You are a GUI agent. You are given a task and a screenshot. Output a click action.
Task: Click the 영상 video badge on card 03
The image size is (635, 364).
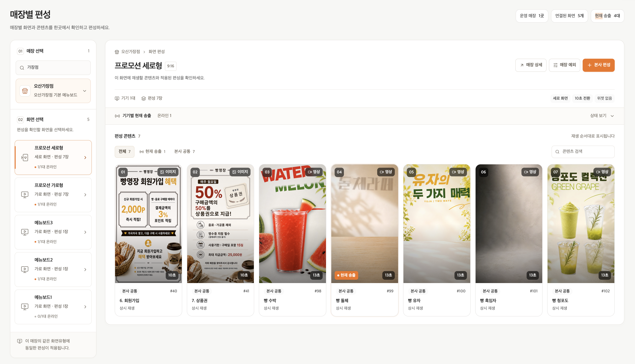click(314, 172)
